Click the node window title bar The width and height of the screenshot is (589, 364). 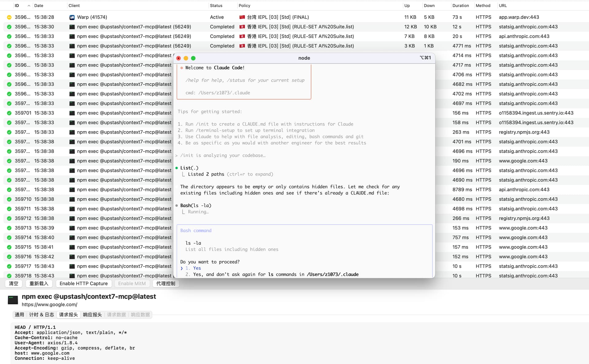point(304,58)
